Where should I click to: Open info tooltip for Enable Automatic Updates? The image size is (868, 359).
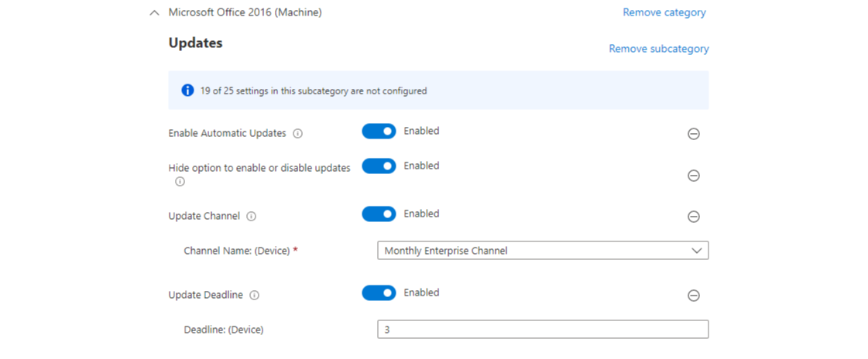tap(298, 133)
